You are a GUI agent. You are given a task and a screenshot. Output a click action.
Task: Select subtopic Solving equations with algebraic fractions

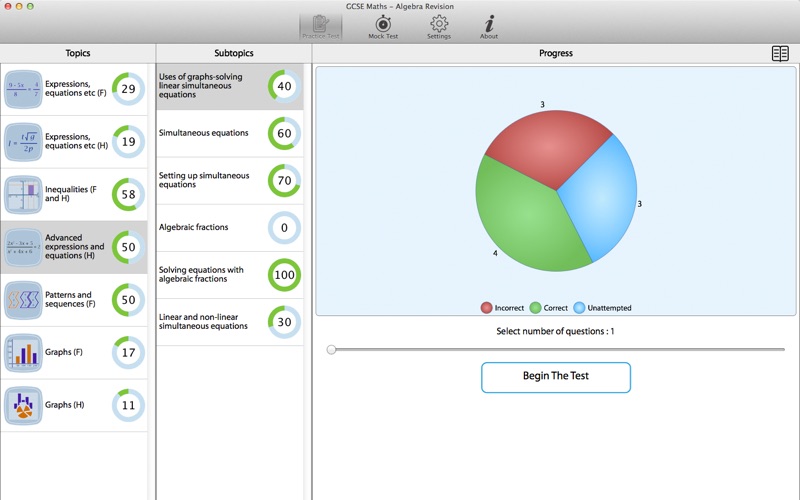point(230,275)
